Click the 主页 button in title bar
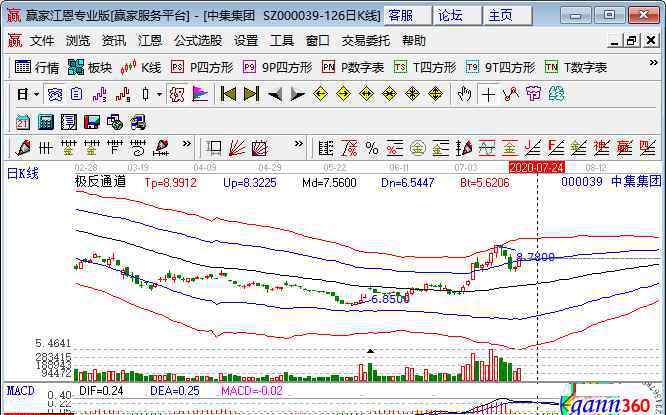 coord(508,16)
